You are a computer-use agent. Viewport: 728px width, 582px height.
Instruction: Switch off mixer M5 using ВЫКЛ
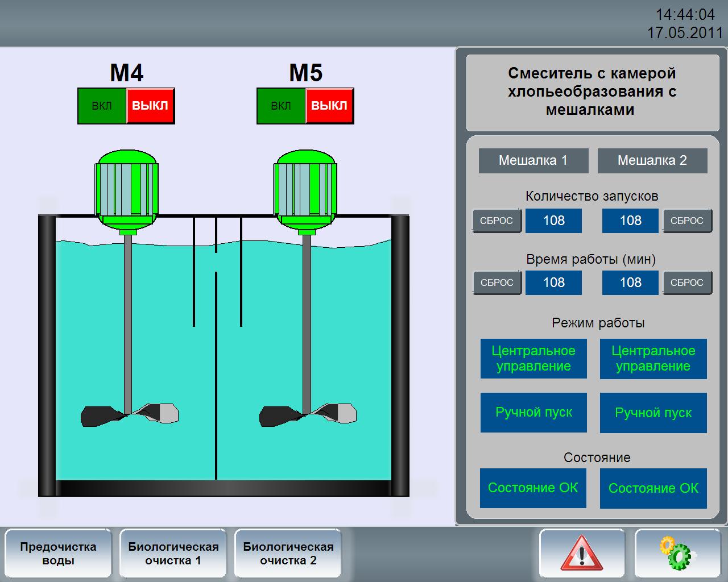tap(329, 106)
